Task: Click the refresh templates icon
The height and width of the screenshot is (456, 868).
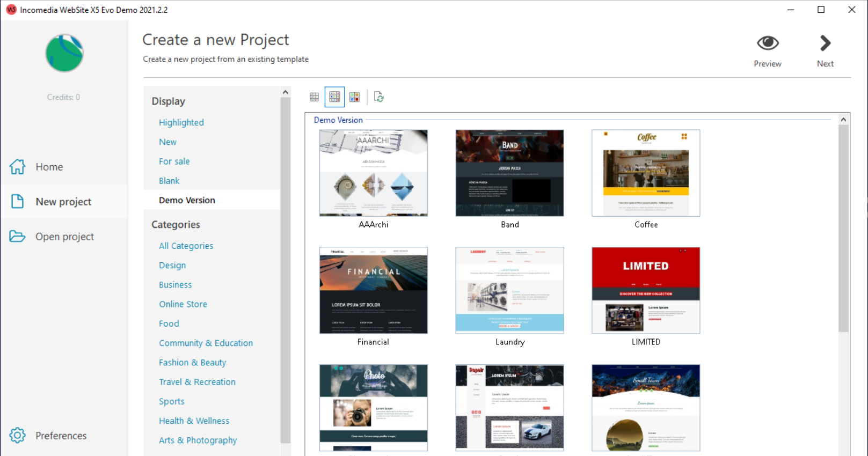Action: click(379, 97)
